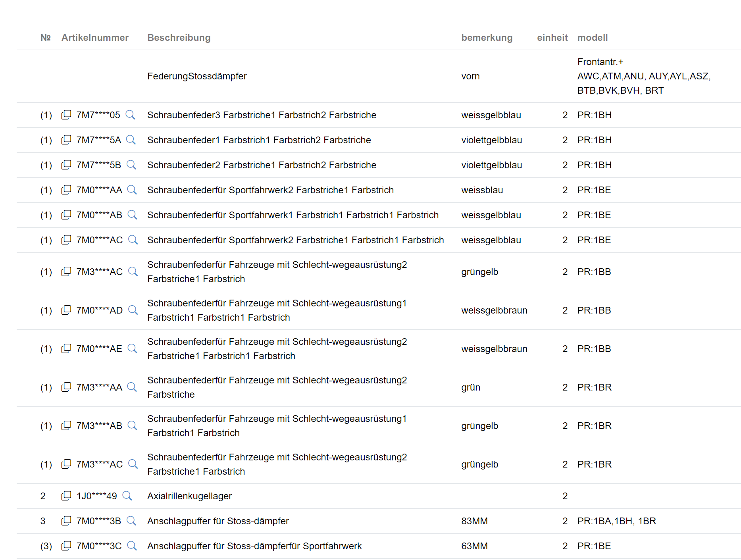This screenshot has width=741, height=560.
Task: Search for part 7M3****AA
Action: 132,387
